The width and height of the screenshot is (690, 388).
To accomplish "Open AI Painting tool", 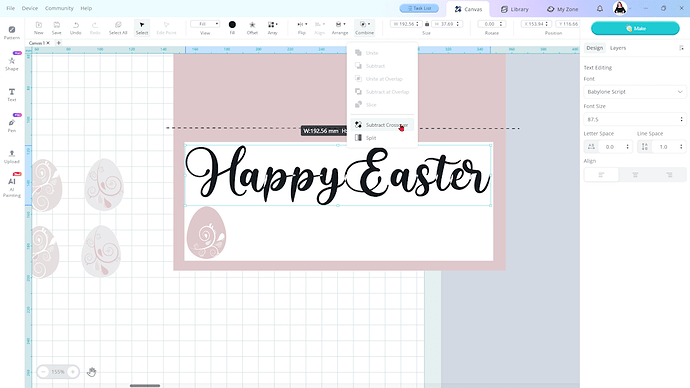I will (11, 187).
